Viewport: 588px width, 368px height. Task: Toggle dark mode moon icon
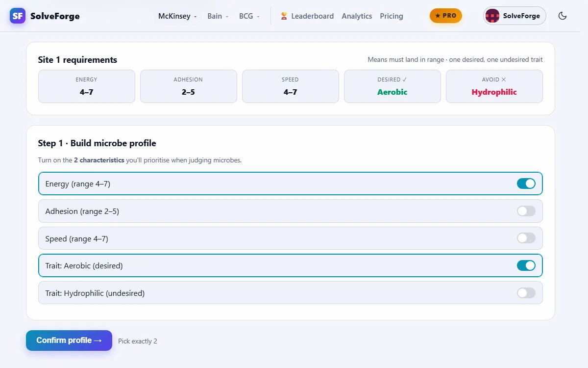563,16
